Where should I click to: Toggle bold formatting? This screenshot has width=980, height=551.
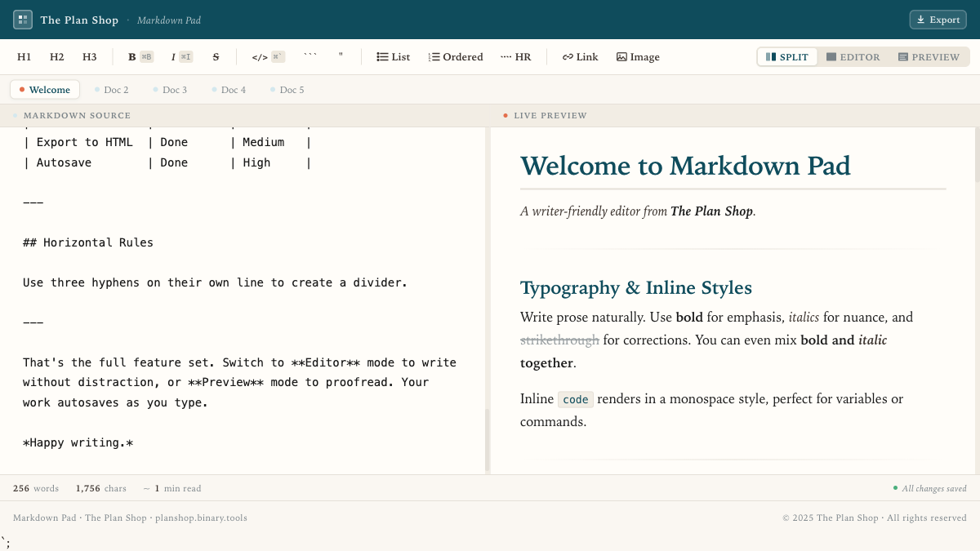click(140, 57)
